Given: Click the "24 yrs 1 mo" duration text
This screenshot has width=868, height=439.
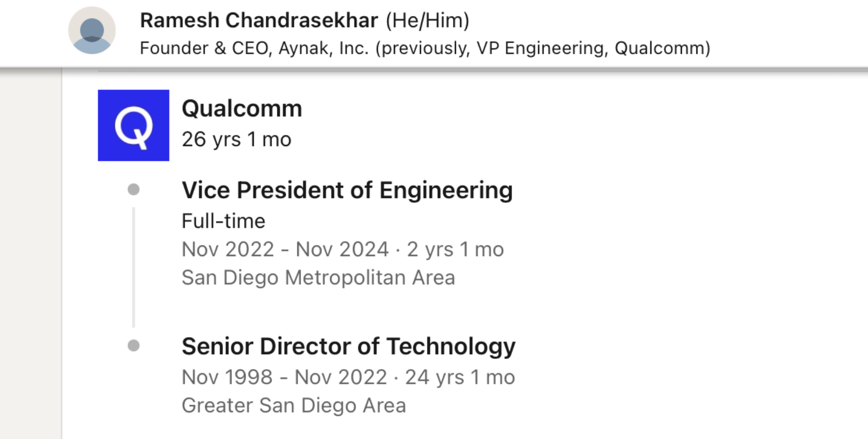Looking at the screenshot, I should (x=460, y=377).
